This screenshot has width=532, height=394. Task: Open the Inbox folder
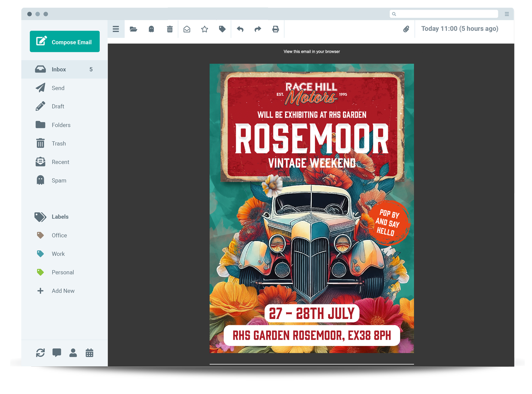pyautogui.click(x=59, y=70)
